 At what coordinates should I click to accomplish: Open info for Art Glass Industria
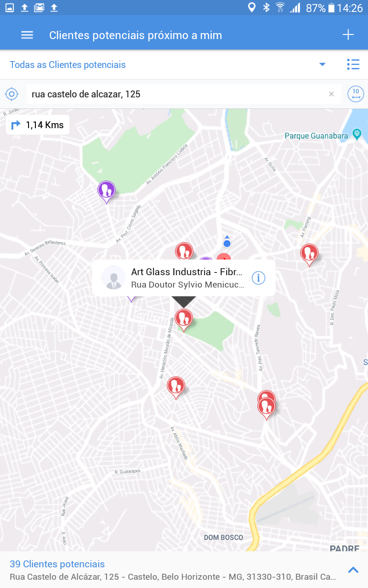coord(259,277)
